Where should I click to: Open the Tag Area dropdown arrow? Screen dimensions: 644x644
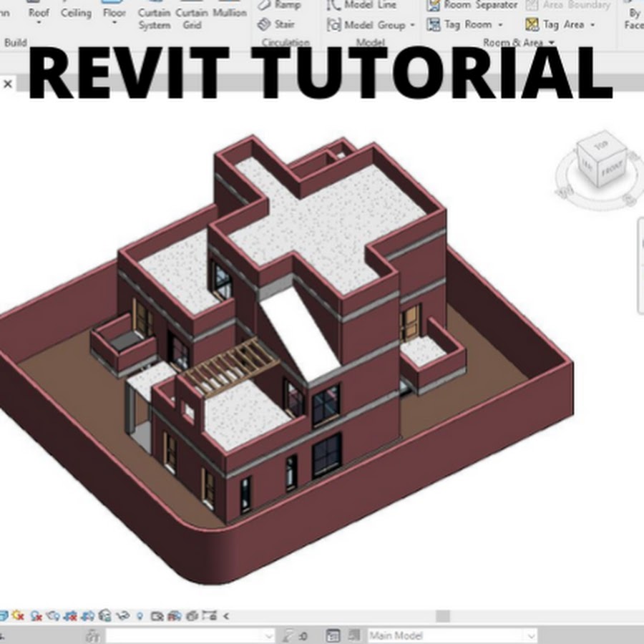pyautogui.click(x=592, y=25)
